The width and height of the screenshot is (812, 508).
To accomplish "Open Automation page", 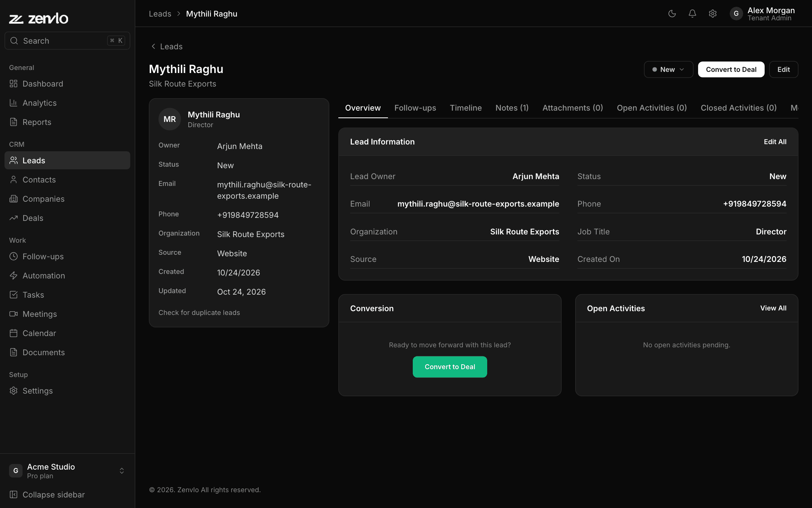I will coord(67,275).
